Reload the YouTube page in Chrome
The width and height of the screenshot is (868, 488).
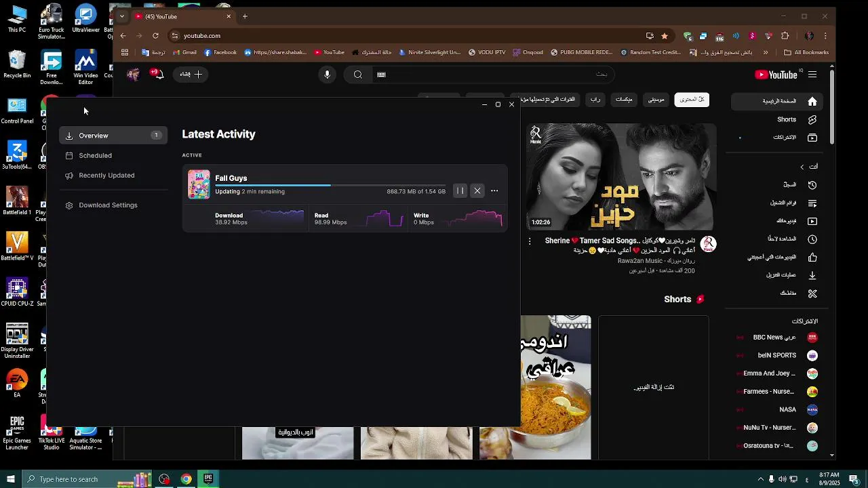155,36
